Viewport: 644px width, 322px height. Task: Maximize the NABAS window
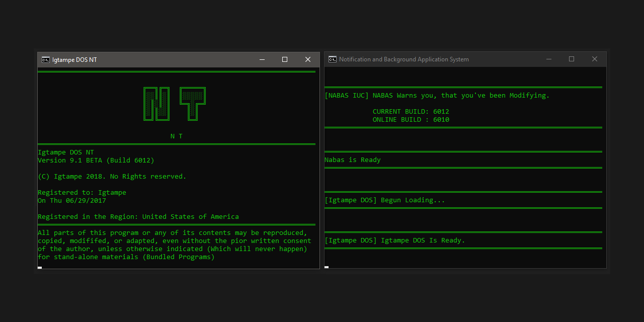pyautogui.click(x=572, y=59)
